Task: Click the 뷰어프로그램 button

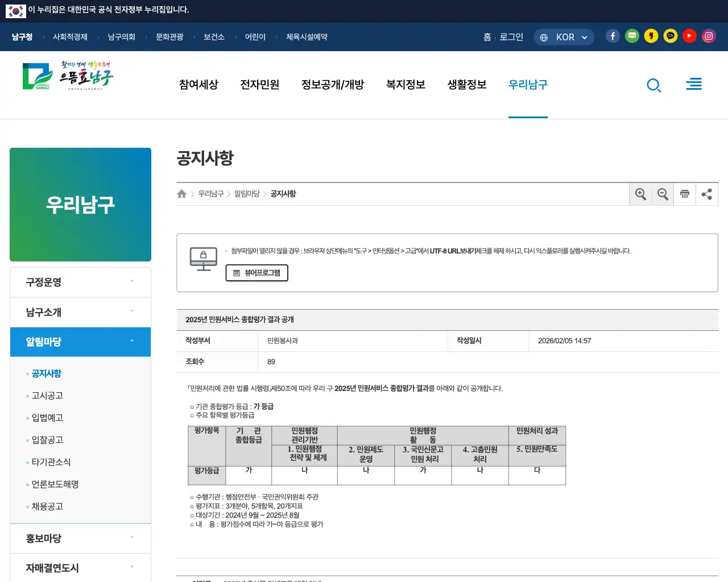Action: click(x=257, y=273)
